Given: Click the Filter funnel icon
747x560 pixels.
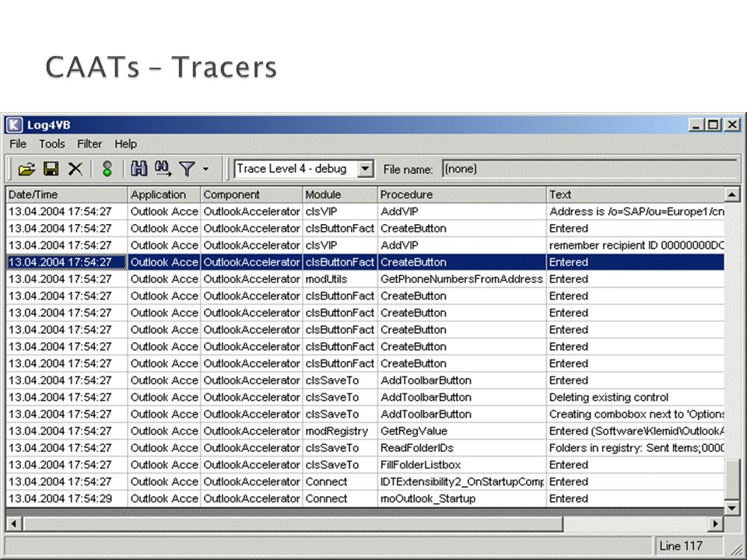Looking at the screenshot, I should (x=187, y=169).
